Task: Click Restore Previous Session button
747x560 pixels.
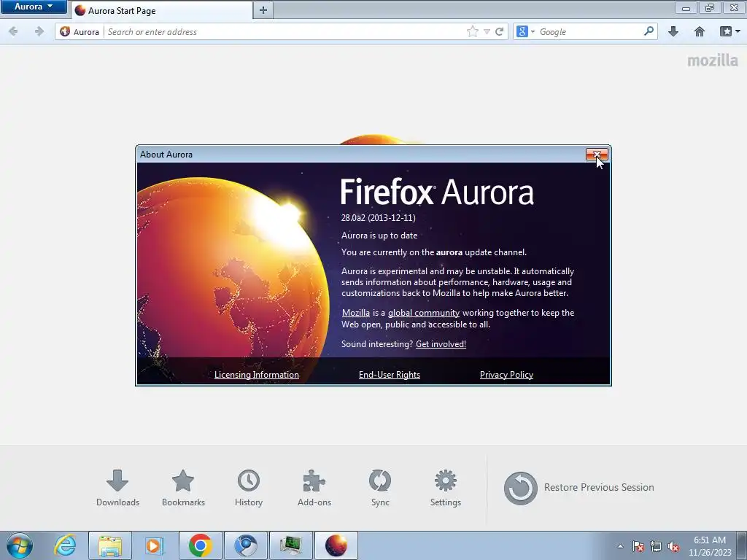Action: 578,488
